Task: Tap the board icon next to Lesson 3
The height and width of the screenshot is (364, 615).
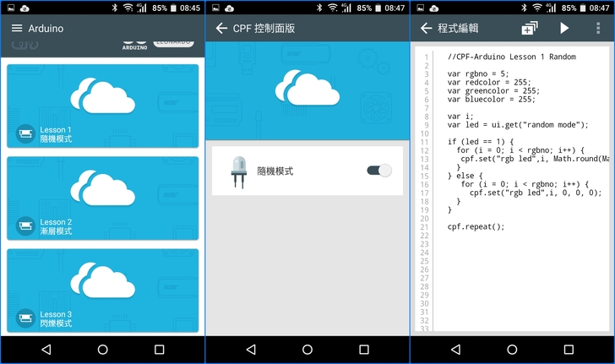Action: tap(25, 318)
